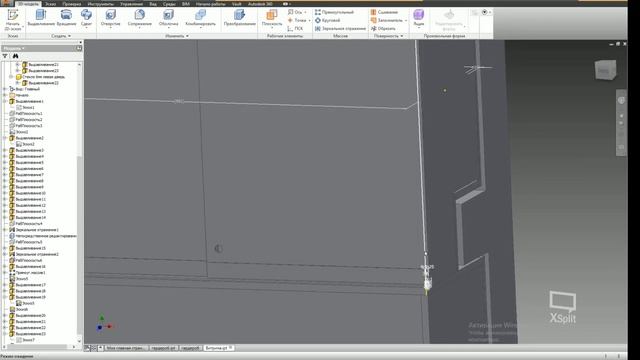Open the Точка tool dropdown arrow
Image resolution: width=640 pixels, height=360 pixels.
click(x=309, y=20)
